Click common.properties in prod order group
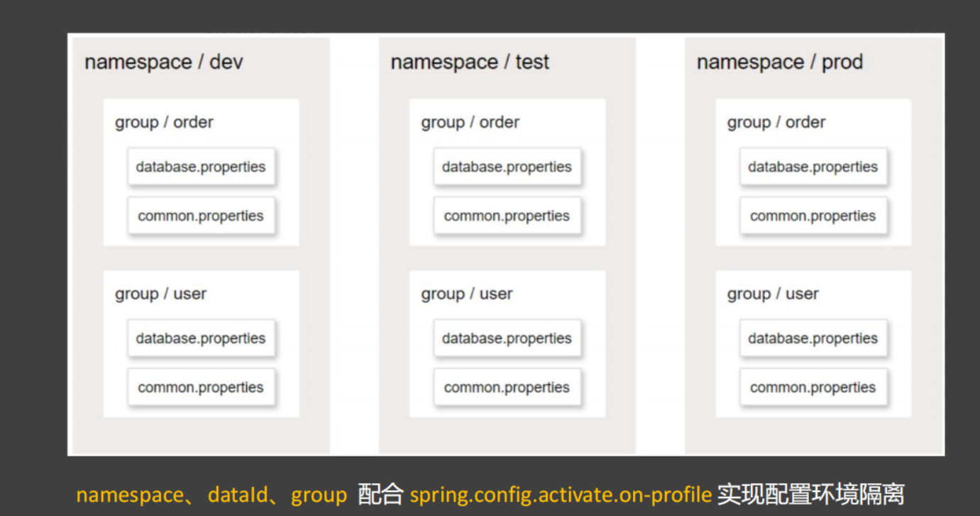Screen dimensions: 980x516 813,216
